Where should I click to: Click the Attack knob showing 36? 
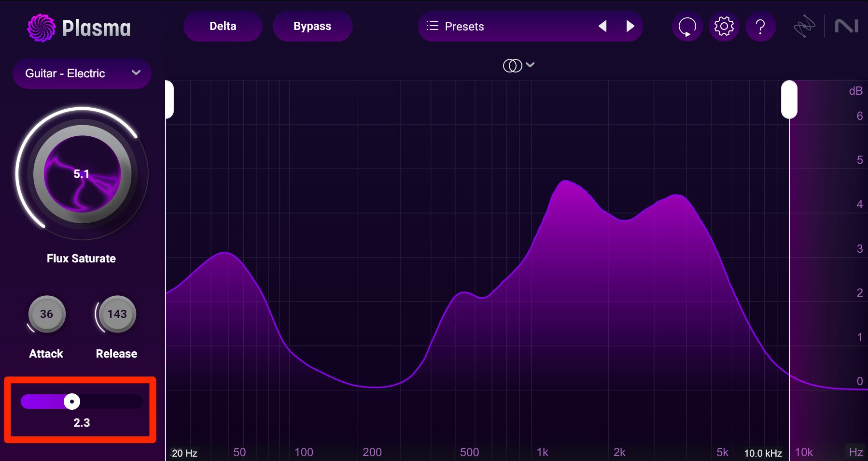[46, 314]
